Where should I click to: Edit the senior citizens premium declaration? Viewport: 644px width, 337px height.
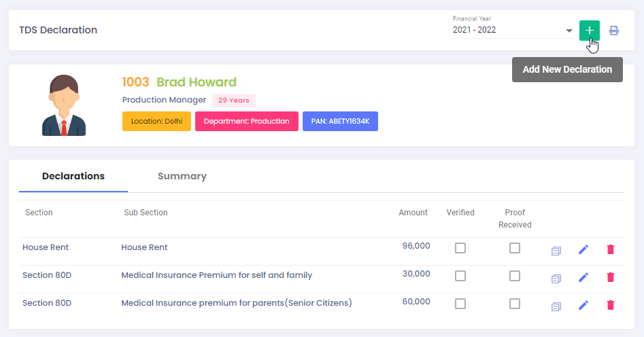(x=583, y=305)
